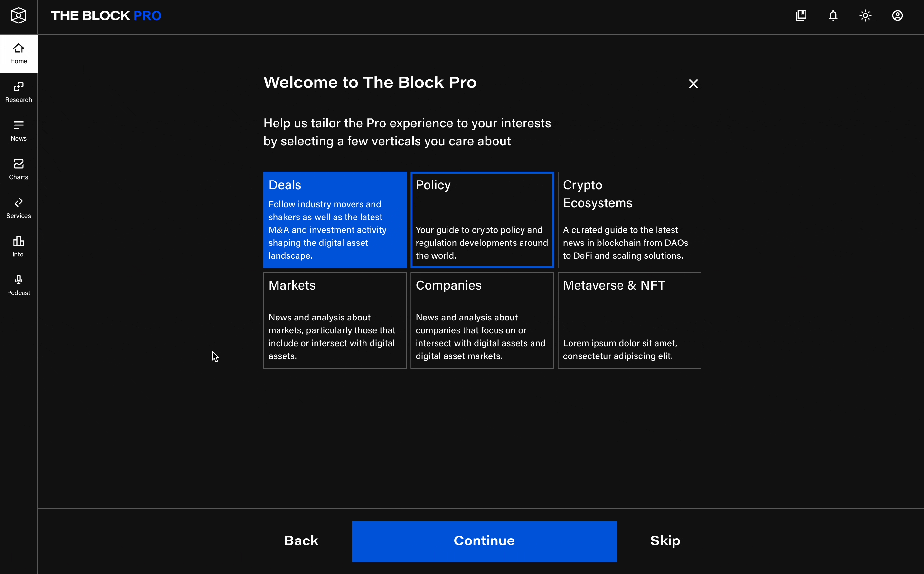
Task: Select the Crypto Ecosystems card
Action: pyautogui.click(x=629, y=220)
